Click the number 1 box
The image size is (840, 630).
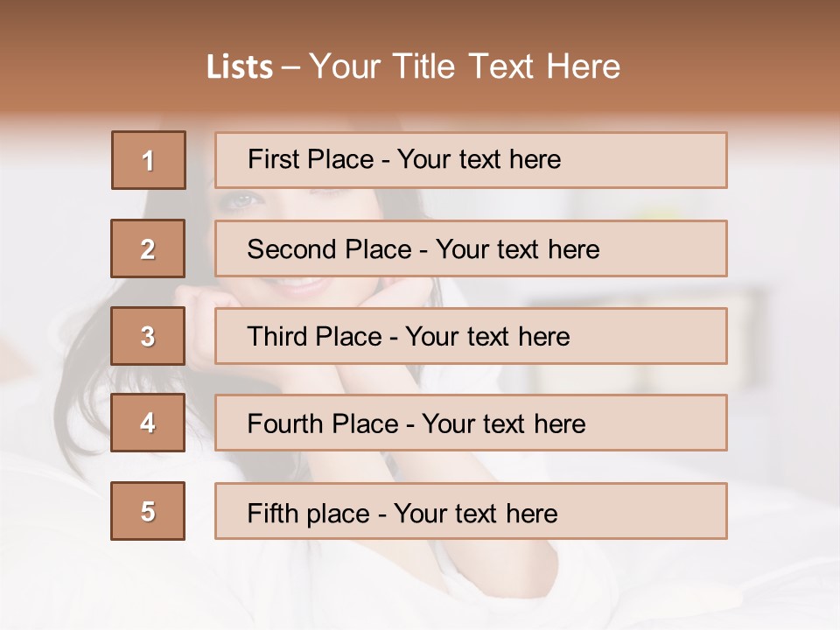coord(149,160)
